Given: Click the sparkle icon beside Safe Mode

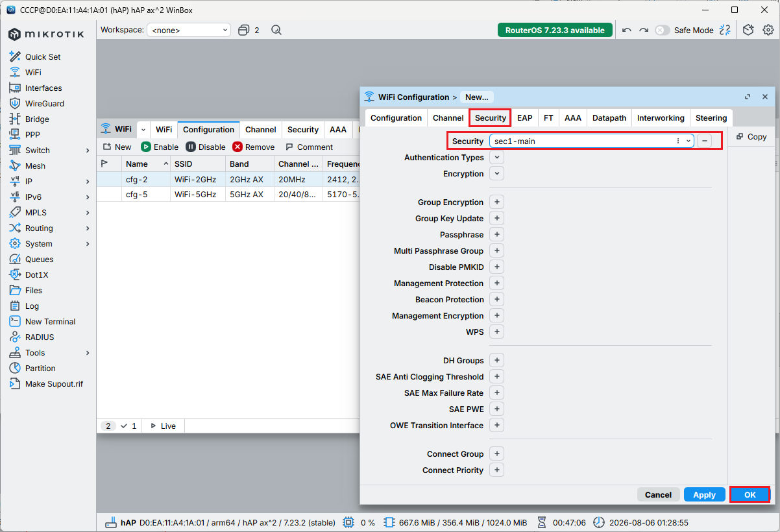Looking at the screenshot, I should [x=725, y=30].
